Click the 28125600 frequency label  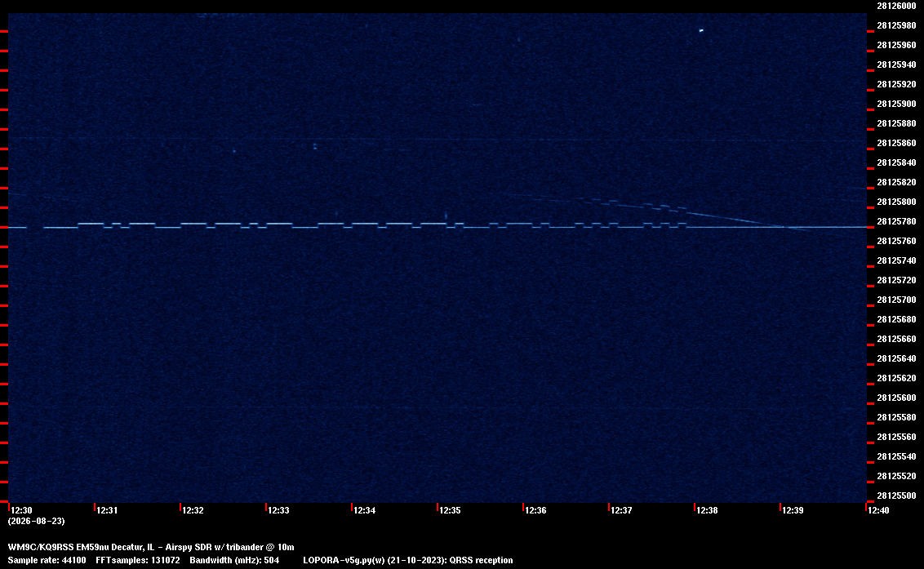coord(896,398)
